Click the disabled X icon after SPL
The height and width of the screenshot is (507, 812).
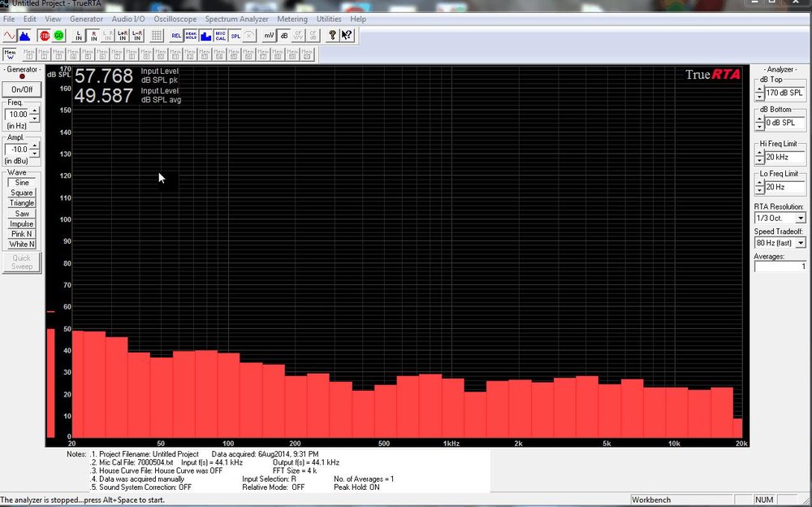[249, 36]
